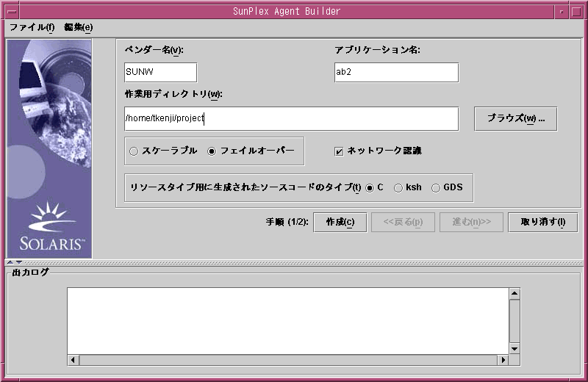Click the 出力ログ panel title
The width and height of the screenshot is (588, 382).
click(x=30, y=273)
